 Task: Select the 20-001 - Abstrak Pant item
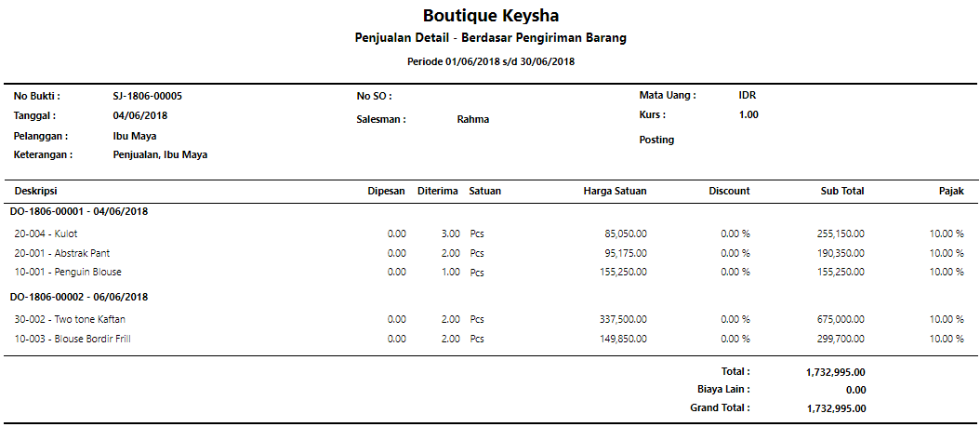pos(62,253)
